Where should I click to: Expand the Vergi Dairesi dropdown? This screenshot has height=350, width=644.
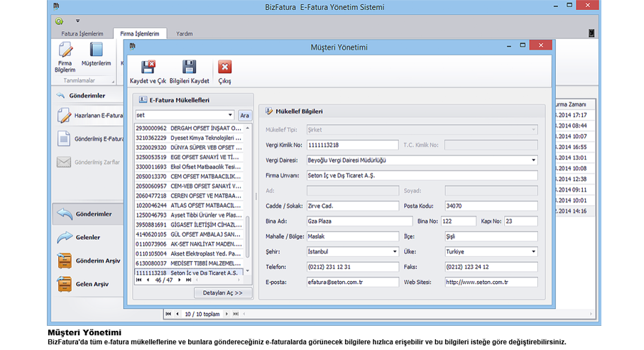533,160
